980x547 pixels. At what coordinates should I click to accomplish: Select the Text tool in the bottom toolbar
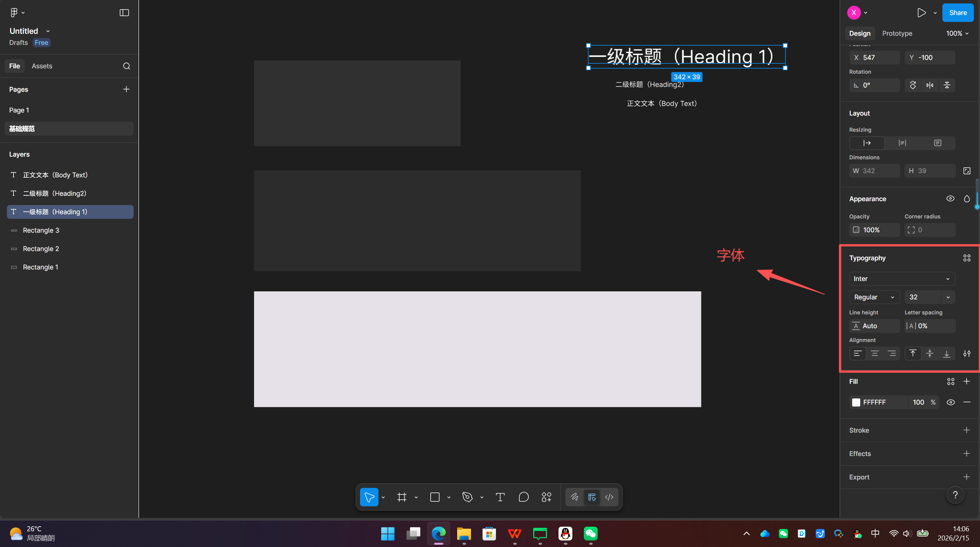499,497
